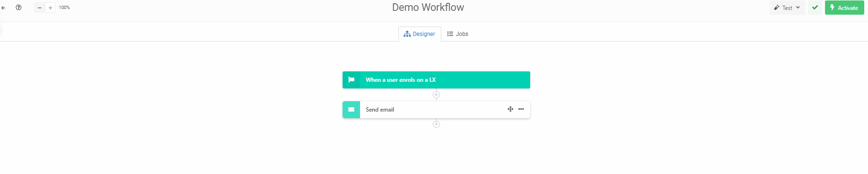Open the 'When a user enrols on a LX' trigger
Viewport: 868px width, 174px height.
pyautogui.click(x=436, y=80)
